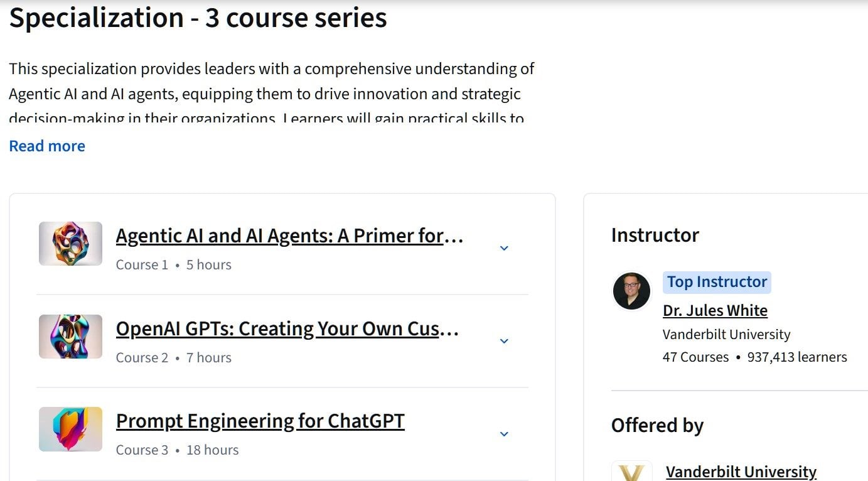Viewport: 868px width, 481px height.
Task: Open the OpenAI GPTs course page
Action: tap(287, 328)
